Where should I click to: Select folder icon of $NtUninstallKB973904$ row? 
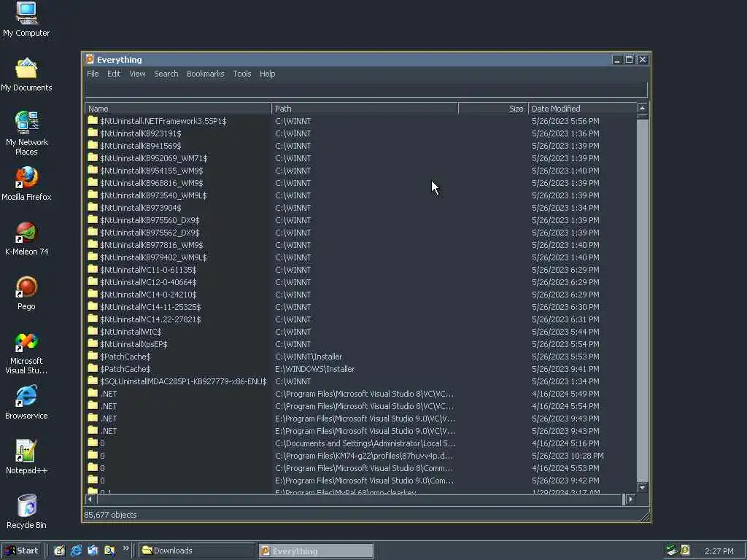pyautogui.click(x=93, y=207)
